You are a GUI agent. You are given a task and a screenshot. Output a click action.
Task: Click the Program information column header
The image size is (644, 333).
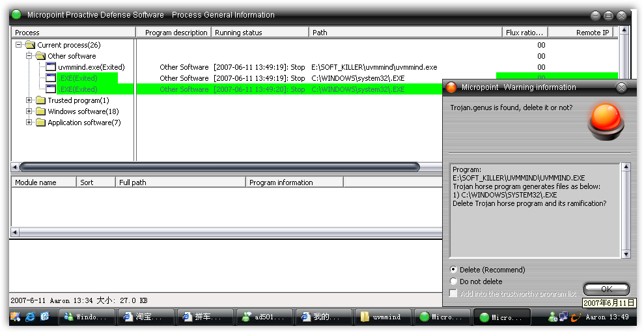coord(294,182)
